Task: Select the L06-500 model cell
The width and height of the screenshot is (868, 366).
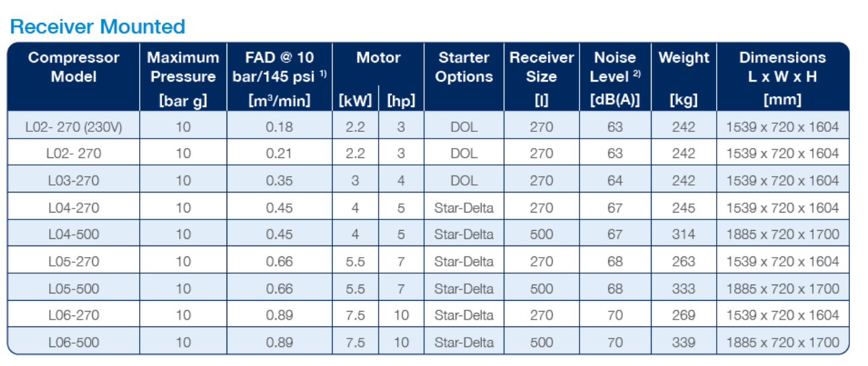Action: (74, 342)
